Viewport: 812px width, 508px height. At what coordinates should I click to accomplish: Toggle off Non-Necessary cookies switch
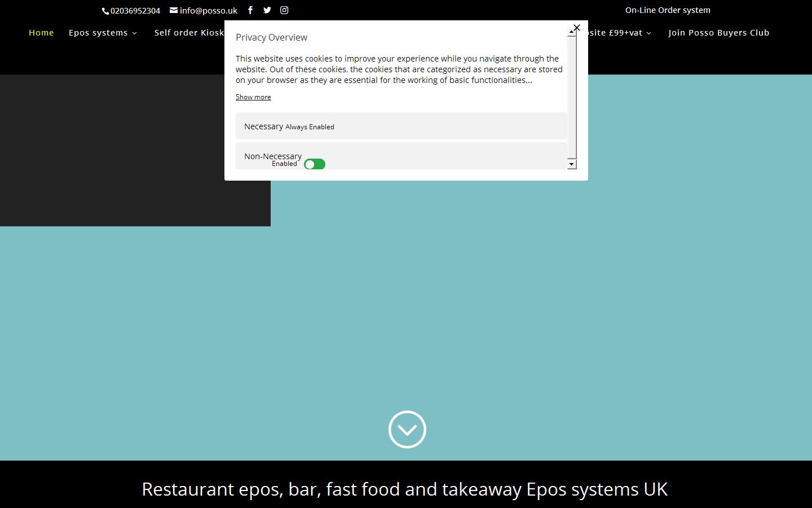point(315,164)
